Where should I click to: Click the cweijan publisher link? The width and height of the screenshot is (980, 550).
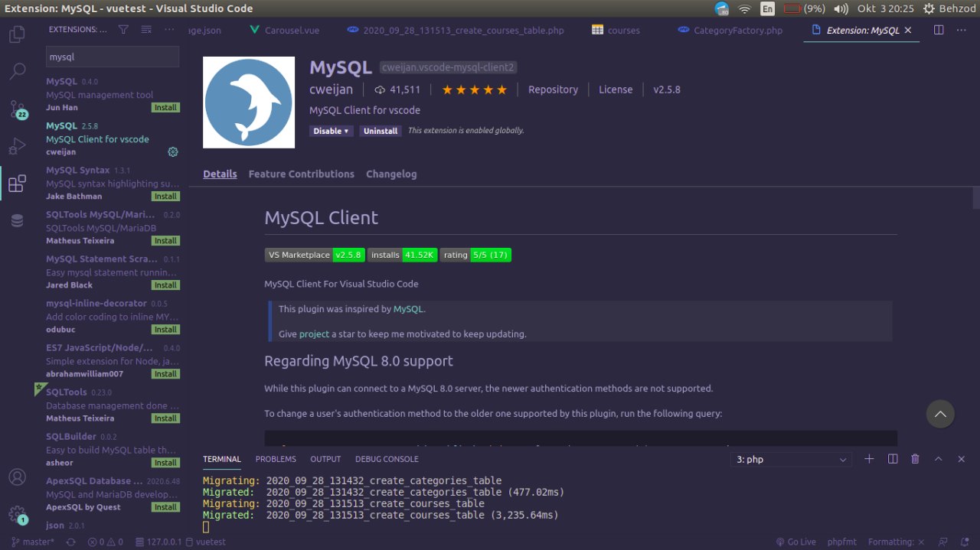pos(331,89)
